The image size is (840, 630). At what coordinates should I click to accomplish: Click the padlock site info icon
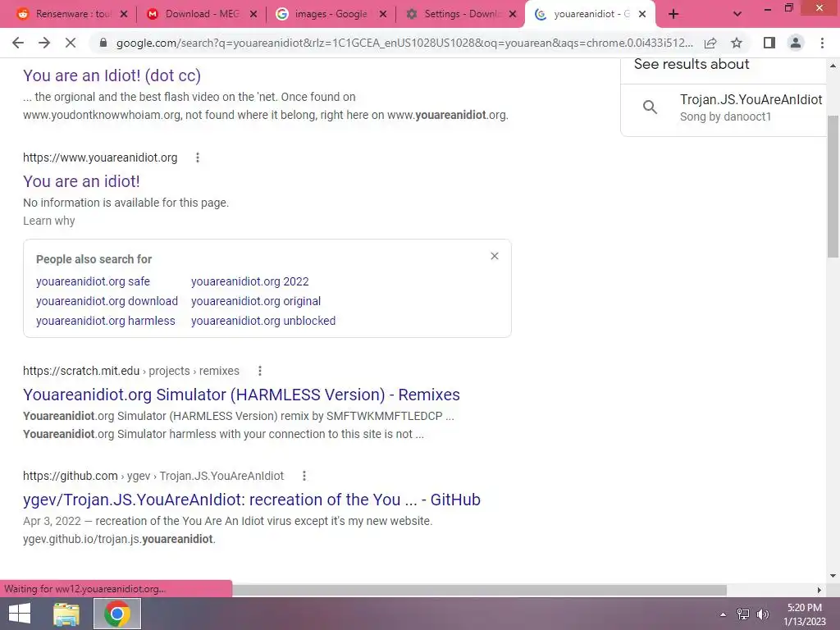pyautogui.click(x=103, y=43)
